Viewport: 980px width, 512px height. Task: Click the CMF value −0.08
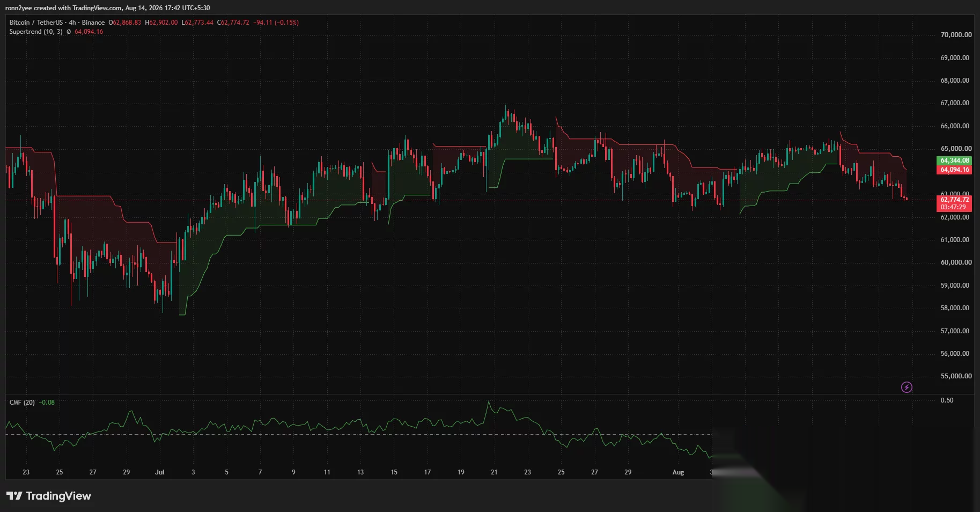coord(47,403)
